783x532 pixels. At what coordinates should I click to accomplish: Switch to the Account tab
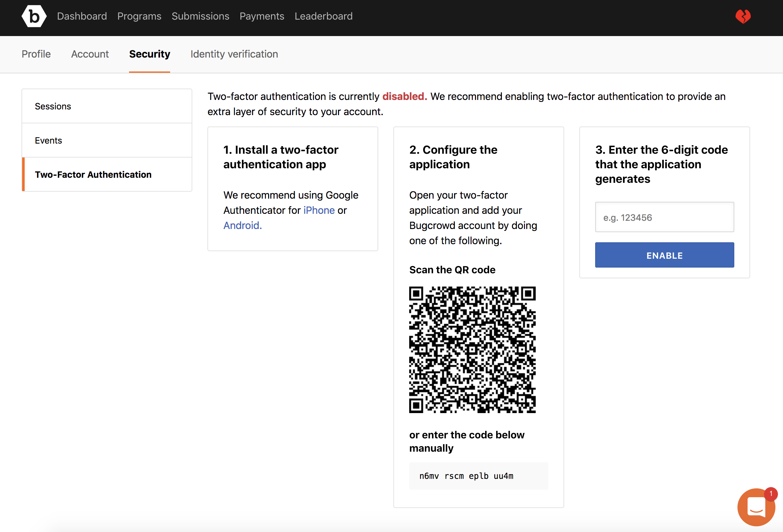tap(89, 54)
